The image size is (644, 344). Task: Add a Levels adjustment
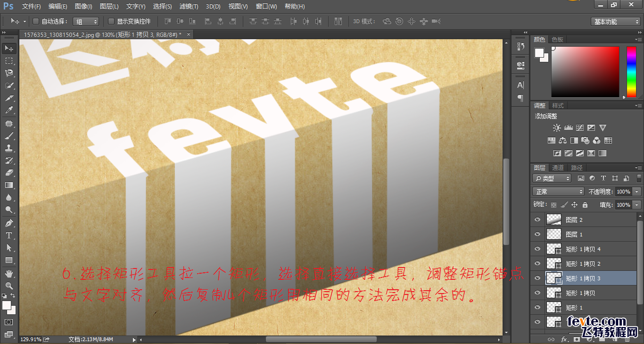568,128
